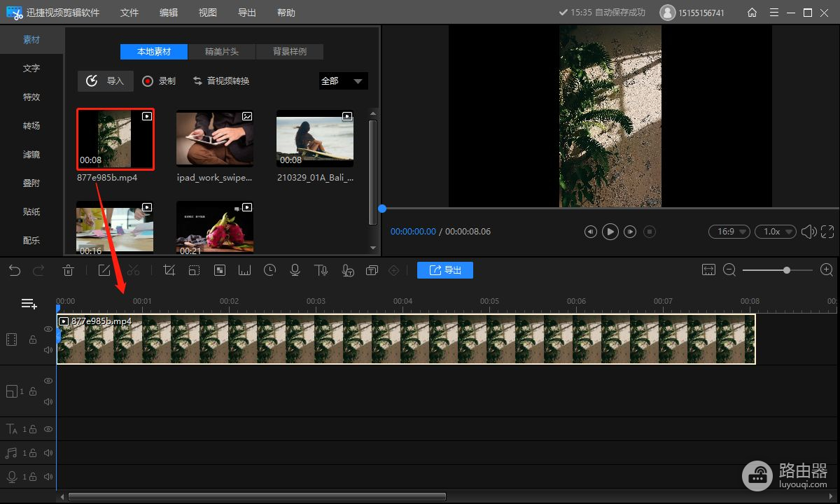Click the zoom-to-fit timeline icon
Viewport: 840px width, 504px height.
coord(708,270)
